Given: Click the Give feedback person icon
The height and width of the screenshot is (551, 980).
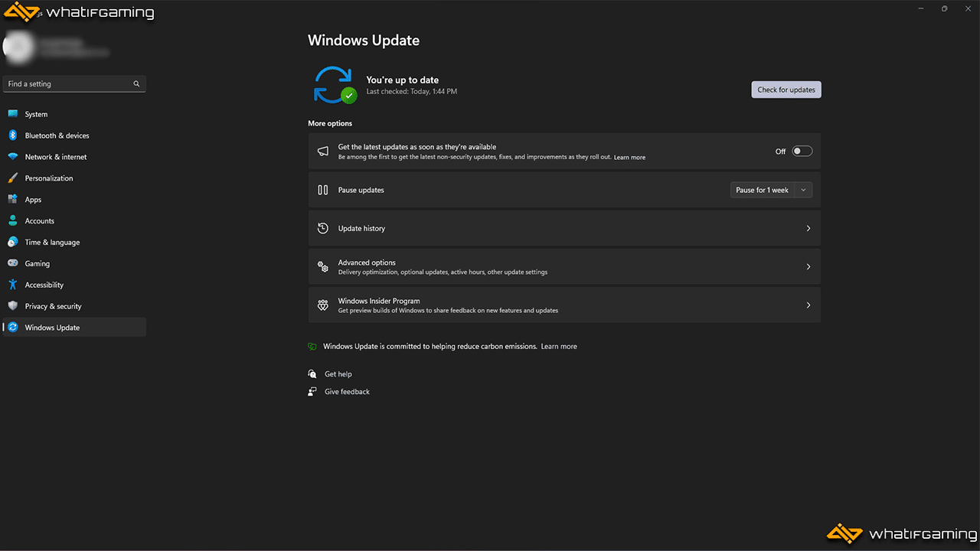Looking at the screenshot, I should 312,392.
